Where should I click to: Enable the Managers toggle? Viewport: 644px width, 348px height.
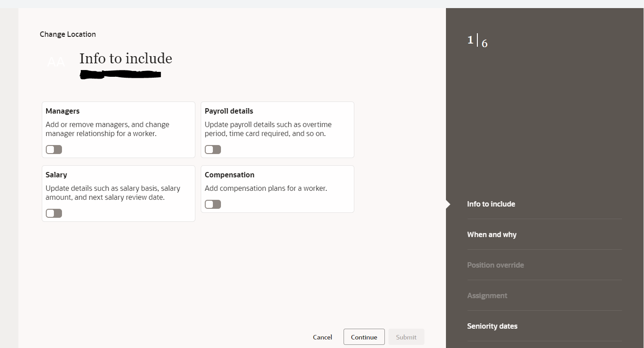pos(53,149)
